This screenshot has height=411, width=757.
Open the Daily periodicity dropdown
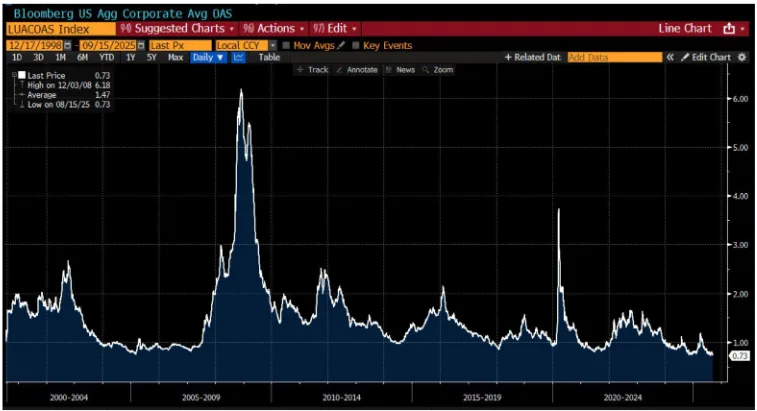[x=208, y=57]
